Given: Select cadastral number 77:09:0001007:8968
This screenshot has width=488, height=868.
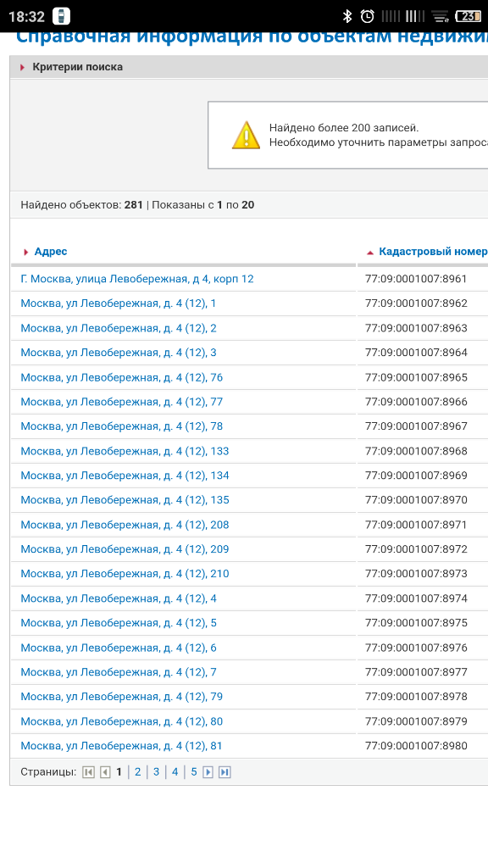Looking at the screenshot, I should 416,451.
